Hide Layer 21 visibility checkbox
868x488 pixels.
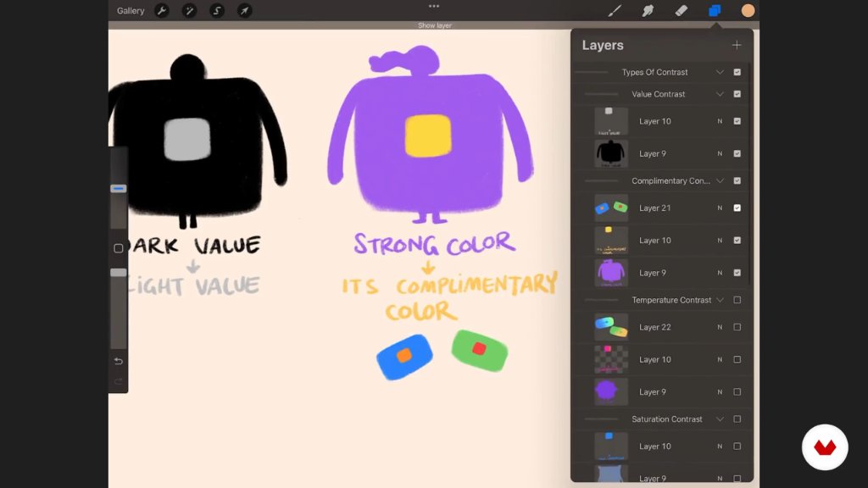[737, 208]
